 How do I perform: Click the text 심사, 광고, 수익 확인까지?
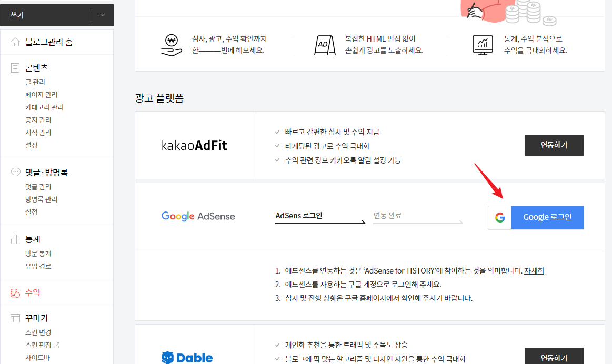pos(229,39)
